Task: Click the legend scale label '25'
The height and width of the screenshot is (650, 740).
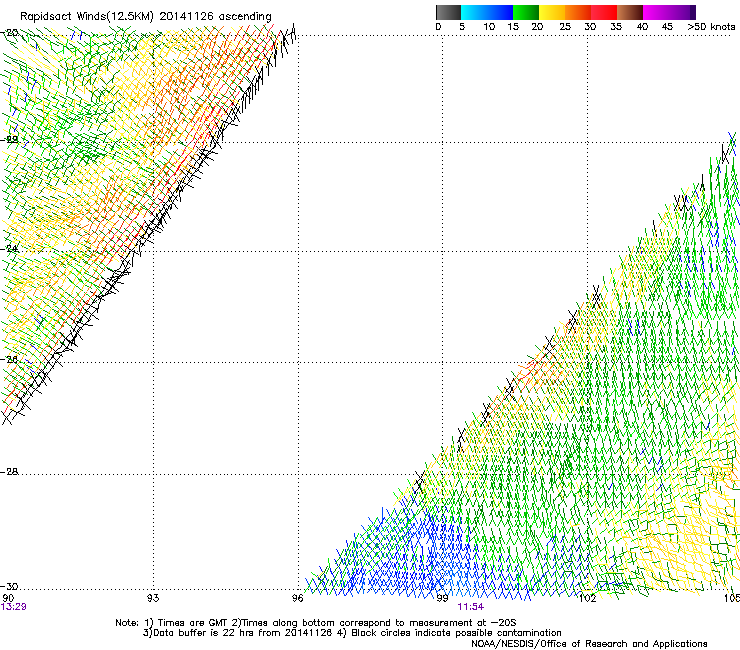Action: click(565, 27)
